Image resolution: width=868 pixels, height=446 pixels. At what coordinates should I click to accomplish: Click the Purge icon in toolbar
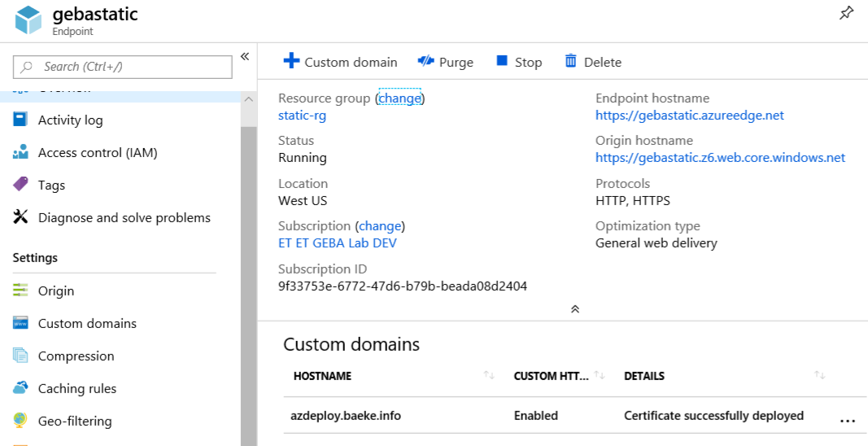(425, 62)
